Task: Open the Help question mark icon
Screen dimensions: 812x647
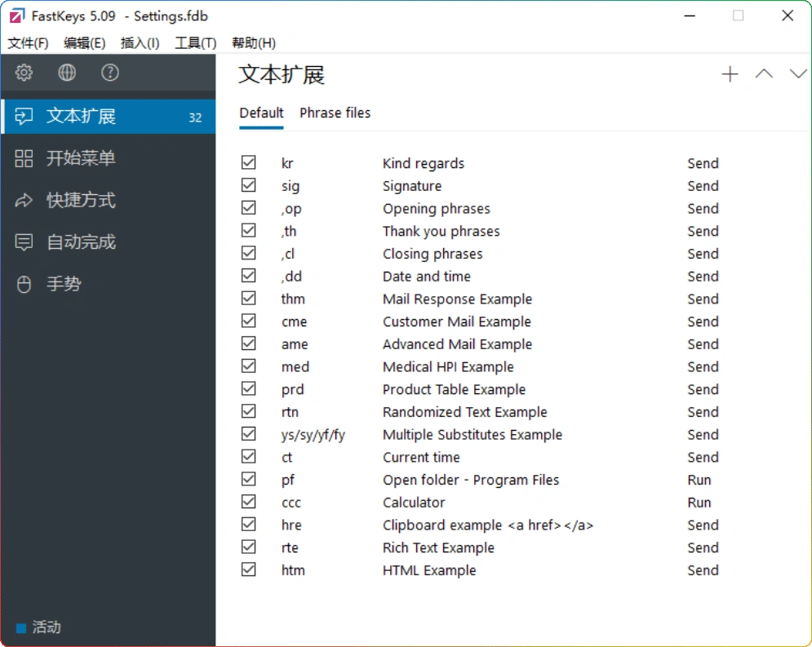Action: [x=110, y=73]
